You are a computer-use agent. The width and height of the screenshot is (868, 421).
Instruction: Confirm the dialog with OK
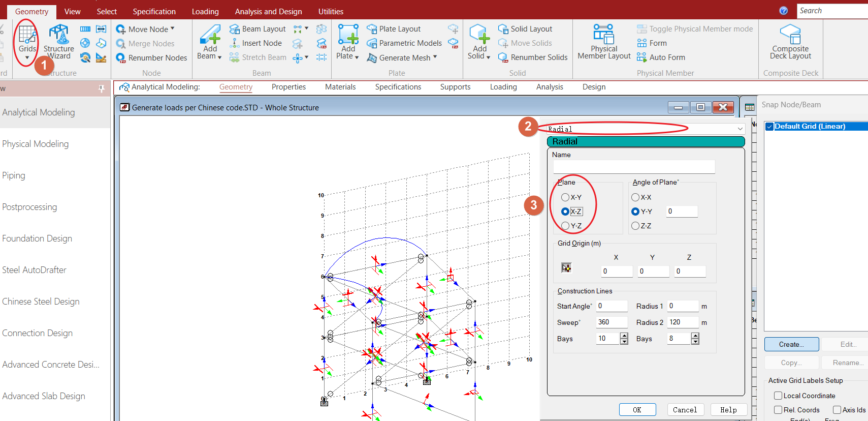637,410
